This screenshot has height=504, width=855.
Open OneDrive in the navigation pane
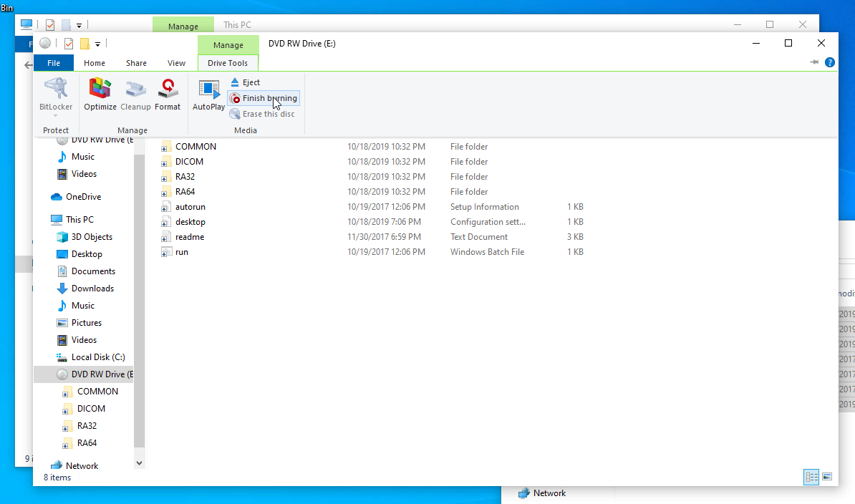pyautogui.click(x=83, y=197)
